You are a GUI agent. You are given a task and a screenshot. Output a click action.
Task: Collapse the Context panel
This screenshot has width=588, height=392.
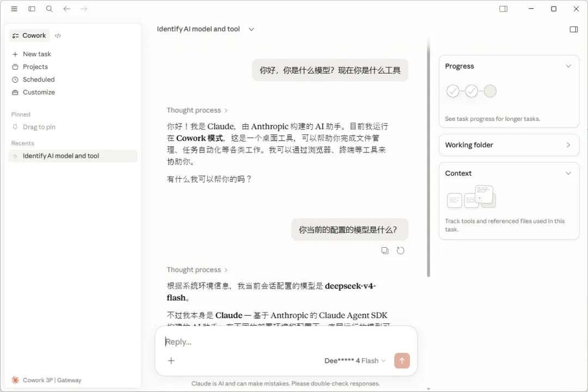568,173
